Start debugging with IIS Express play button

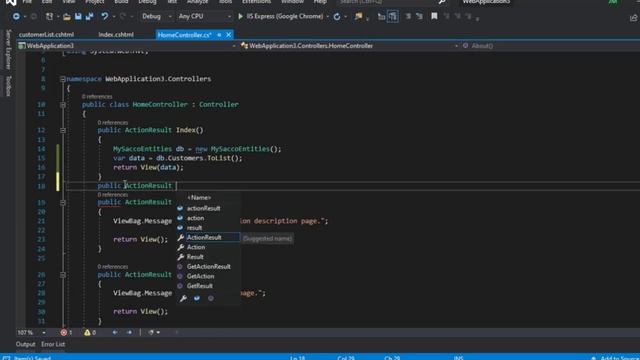(240, 16)
